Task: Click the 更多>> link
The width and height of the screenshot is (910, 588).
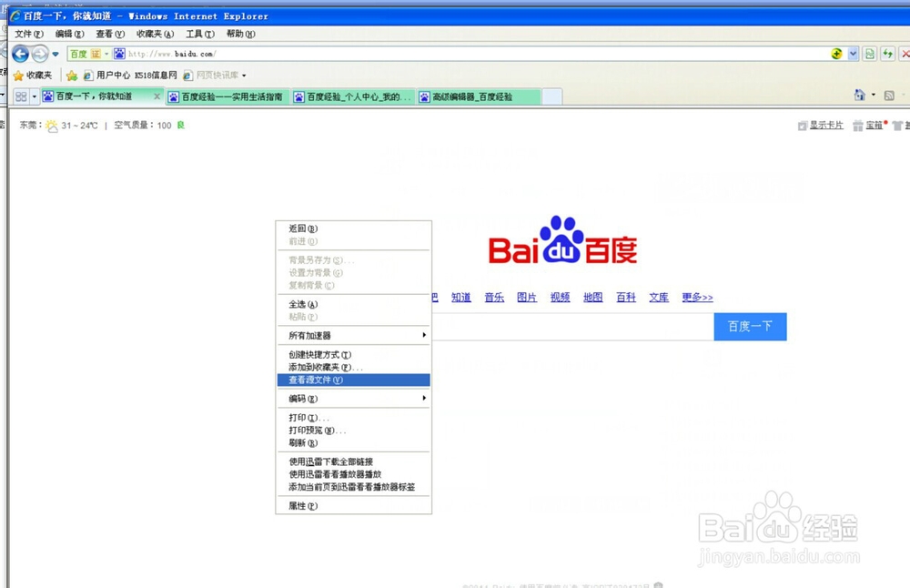Action: [x=698, y=298]
